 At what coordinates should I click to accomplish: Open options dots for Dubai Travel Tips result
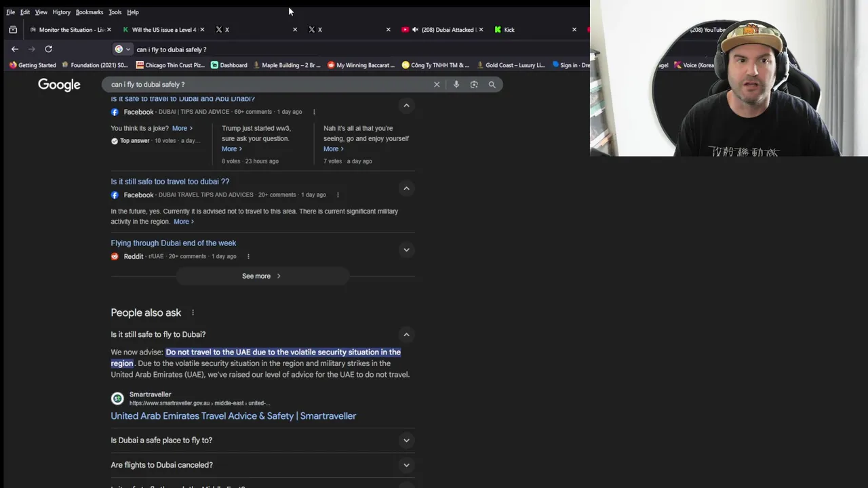click(x=338, y=195)
